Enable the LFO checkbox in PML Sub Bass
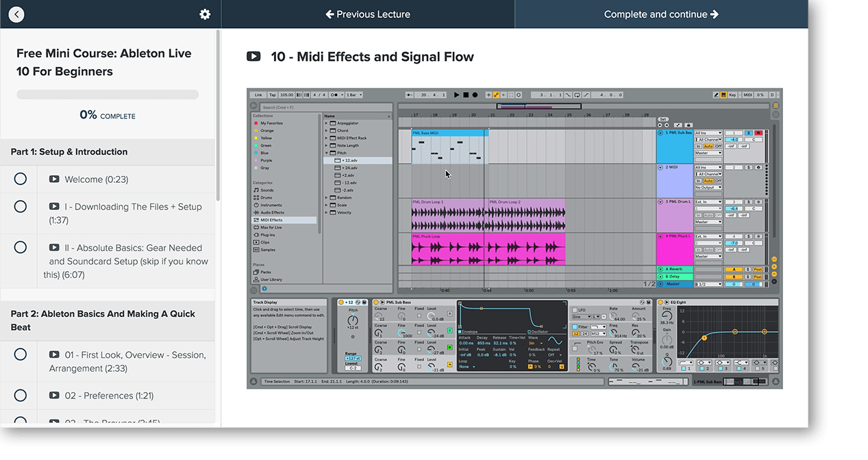This screenshot has width=868, height=460. click(x=575, y=310)
